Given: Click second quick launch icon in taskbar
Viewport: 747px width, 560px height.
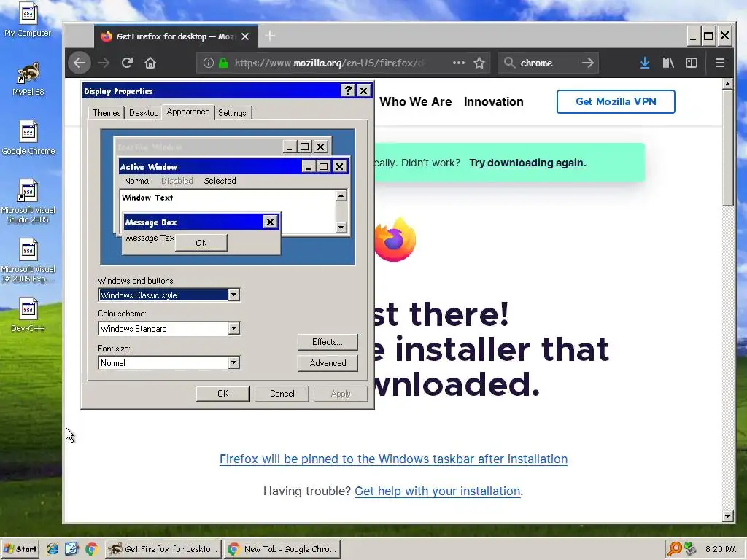Looking at the screenshot, I should pos(71,549).
